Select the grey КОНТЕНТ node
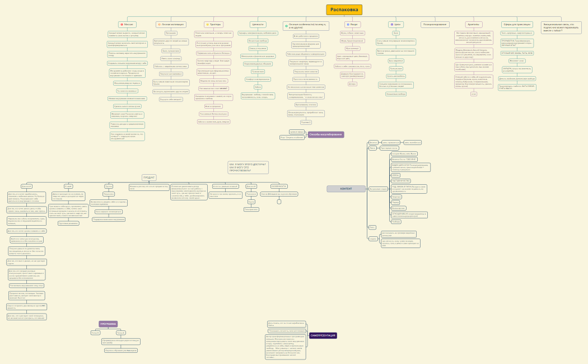 346,189
